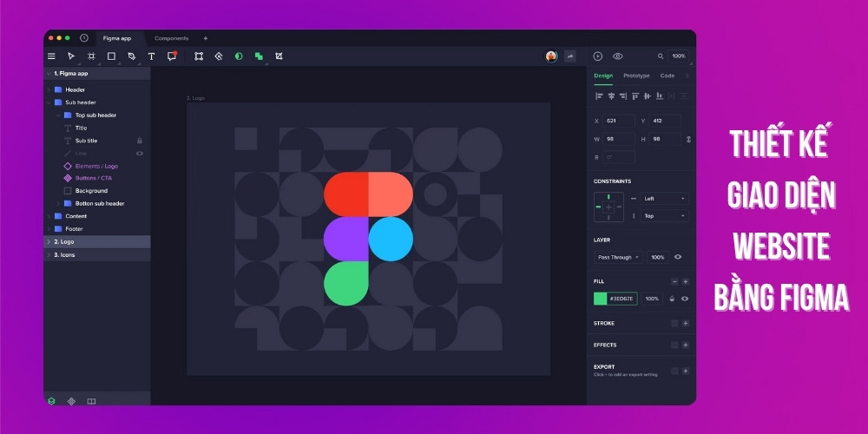The width and height of the screenshot is (868, 434).
Task: Open the Design tab
Action: tap(603, 76)
